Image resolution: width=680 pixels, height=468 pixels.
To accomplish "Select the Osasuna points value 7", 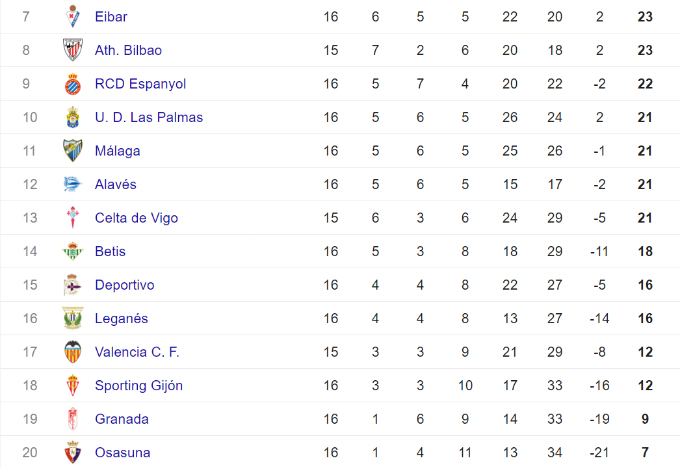I will 645,452.
